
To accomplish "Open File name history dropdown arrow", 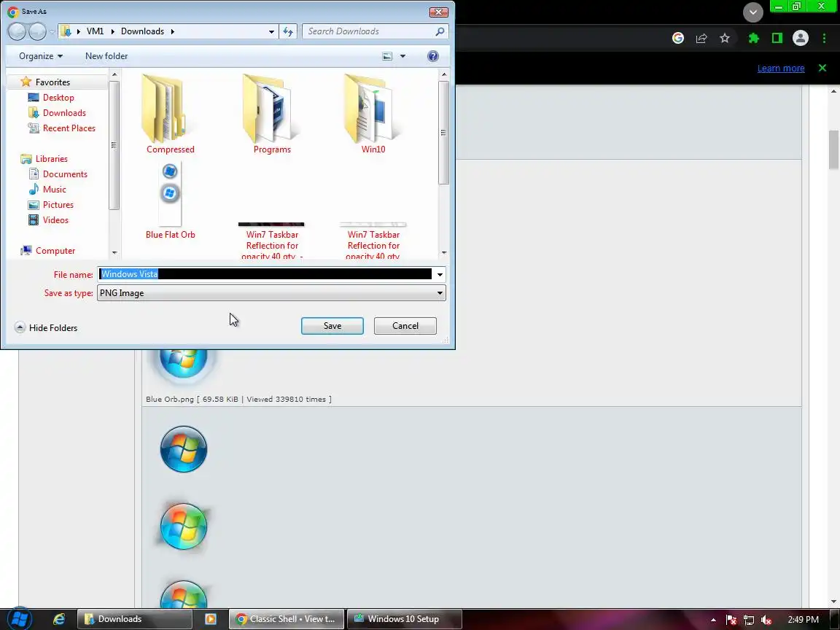I will (439, 275).
